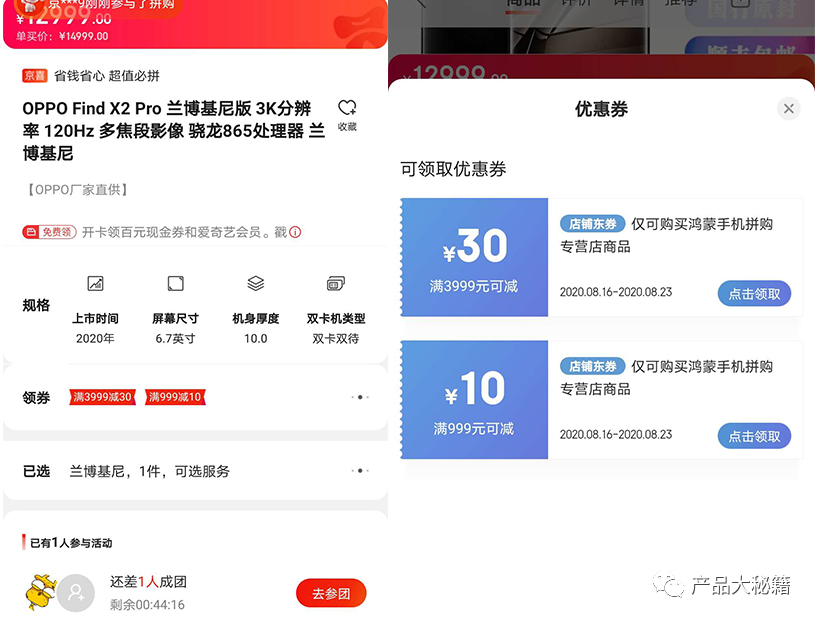Tap the 已有1人参与活动 heading
This screenshot has width=817, height=621.
71,543
